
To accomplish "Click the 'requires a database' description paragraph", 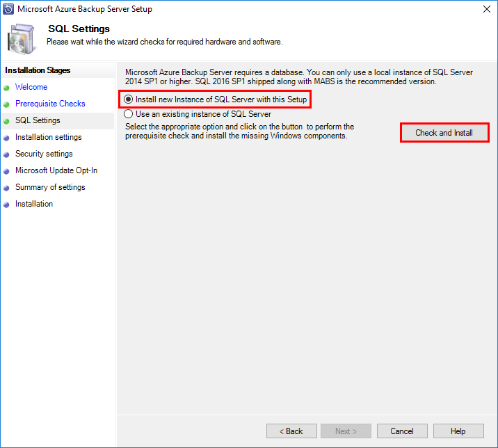I will pyautogui.click(x=299, y=77).
